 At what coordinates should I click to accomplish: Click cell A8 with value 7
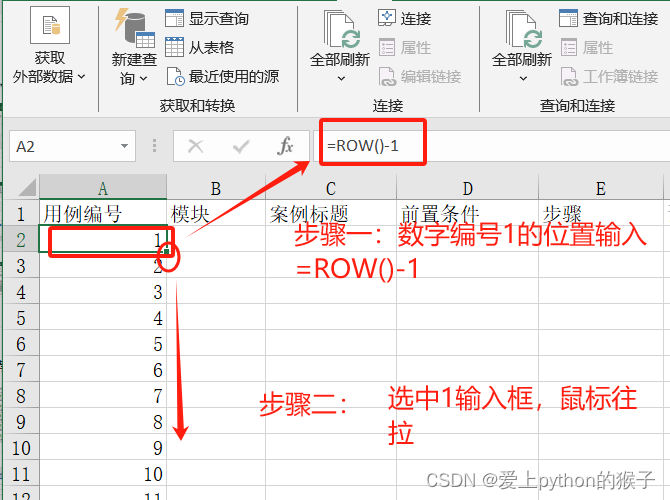point(103,396)
